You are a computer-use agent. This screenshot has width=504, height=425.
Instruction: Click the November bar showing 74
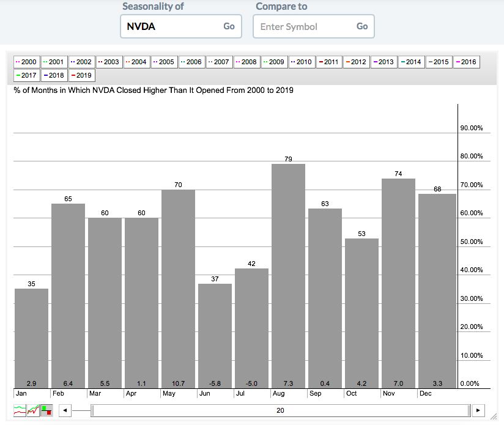point(398,281)
